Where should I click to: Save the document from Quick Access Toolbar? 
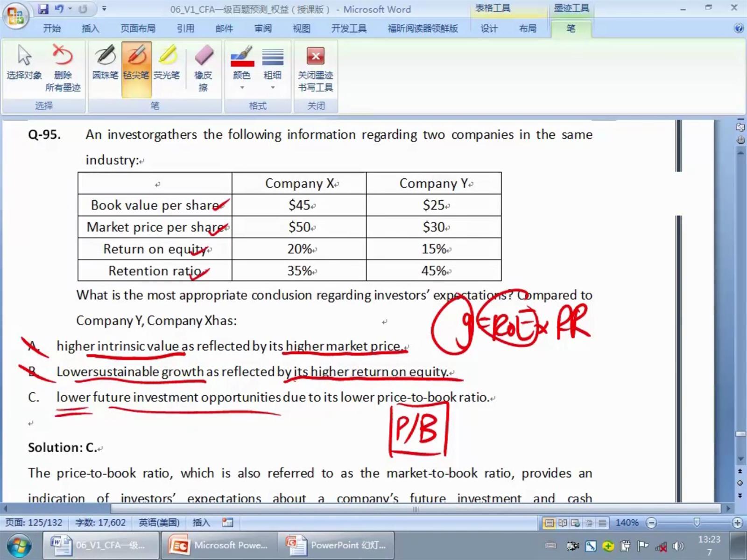43,9
